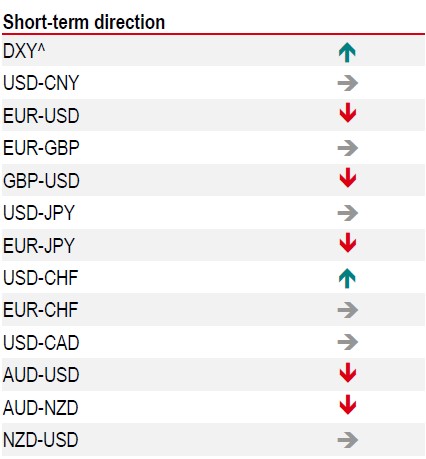Select the DXY^ row label
The image size is (426, 459).
coord(24,51)
